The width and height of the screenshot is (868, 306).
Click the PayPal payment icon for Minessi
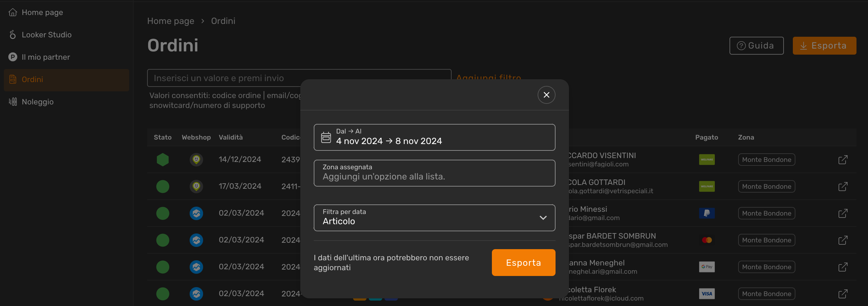[706, 213]
